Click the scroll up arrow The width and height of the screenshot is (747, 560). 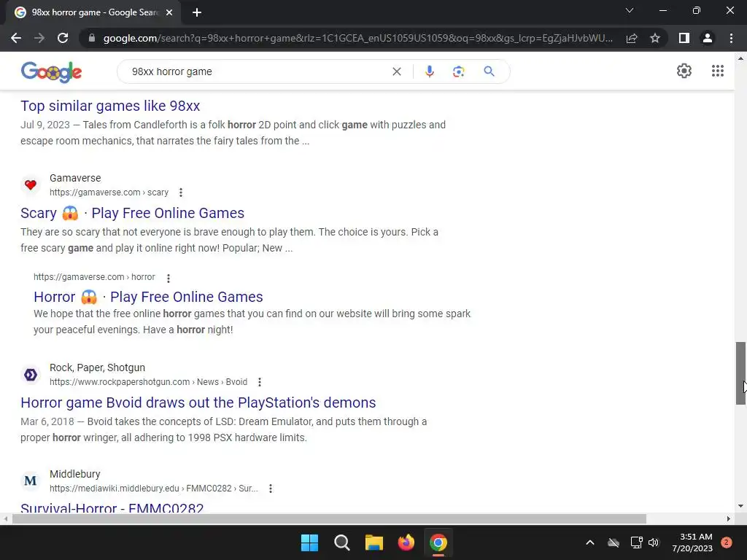[x=740, y=58]
